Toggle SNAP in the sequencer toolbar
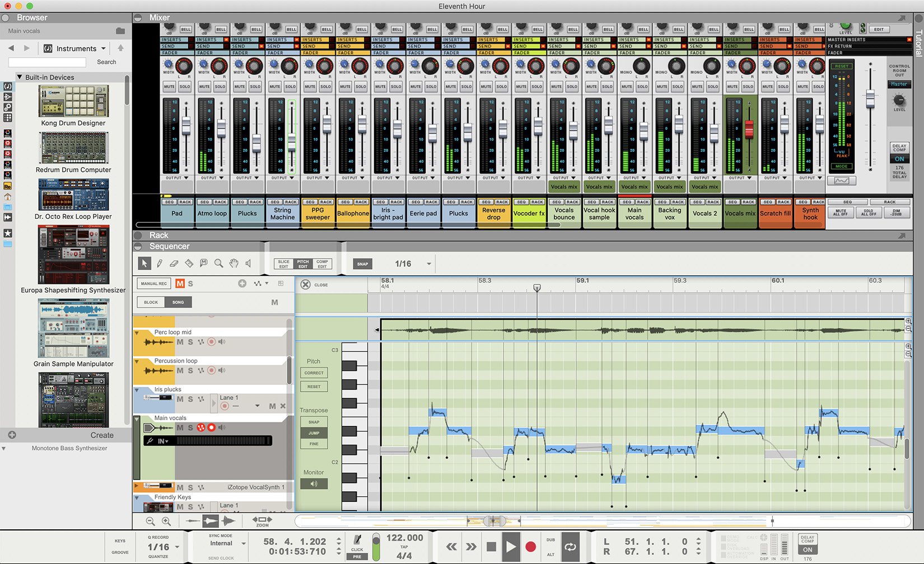 362,264
